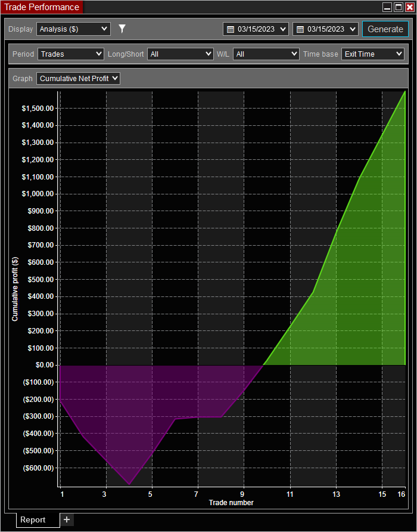Add a new tab with plus button

click(x=67, y=519)
